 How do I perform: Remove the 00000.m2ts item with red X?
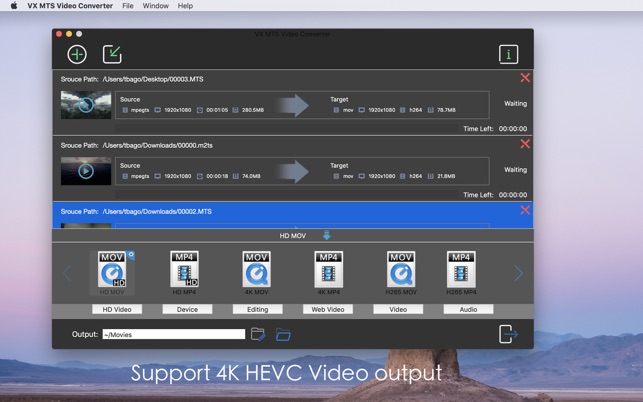pyautogui.click(x=525, y=144)
